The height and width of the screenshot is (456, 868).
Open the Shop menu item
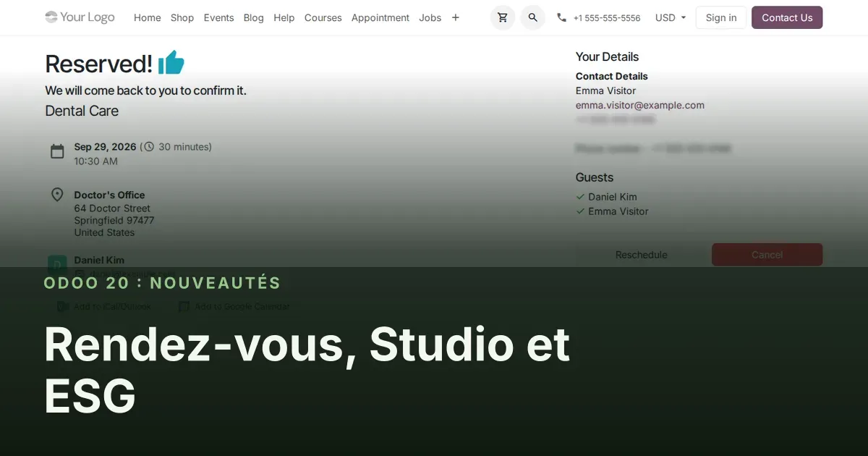point(182,17)
